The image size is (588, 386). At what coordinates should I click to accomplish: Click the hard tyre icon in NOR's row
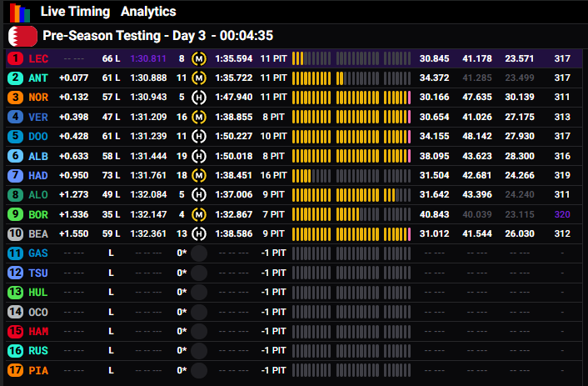coord(199,98)
